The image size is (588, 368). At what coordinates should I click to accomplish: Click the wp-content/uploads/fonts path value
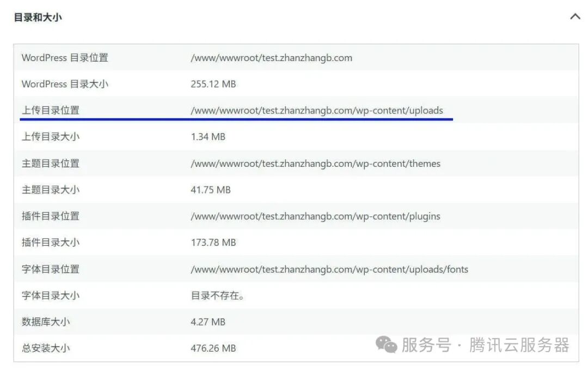click(329, 269)
